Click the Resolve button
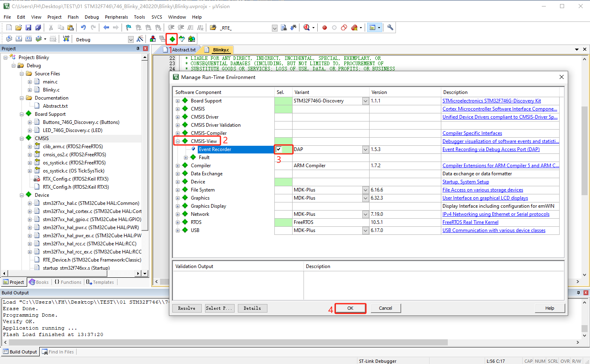590x364 pixels. pyautogui.click(x=186, y=308)
